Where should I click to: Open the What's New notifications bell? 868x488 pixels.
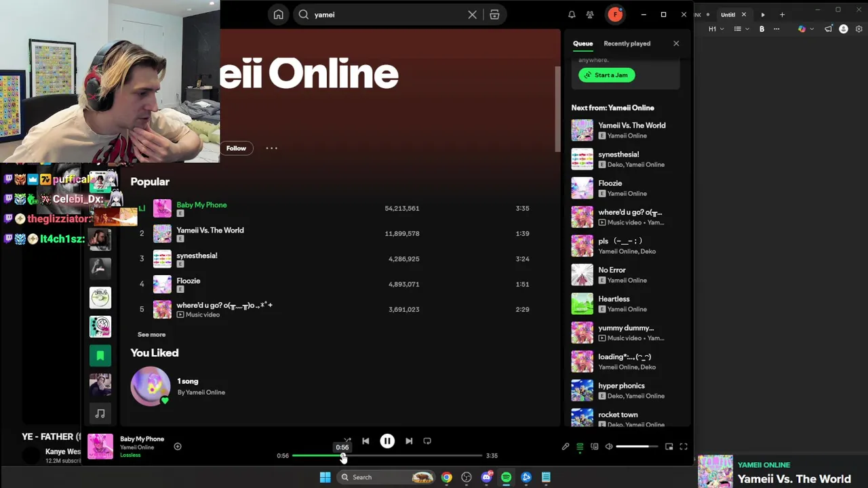point(572,14)
